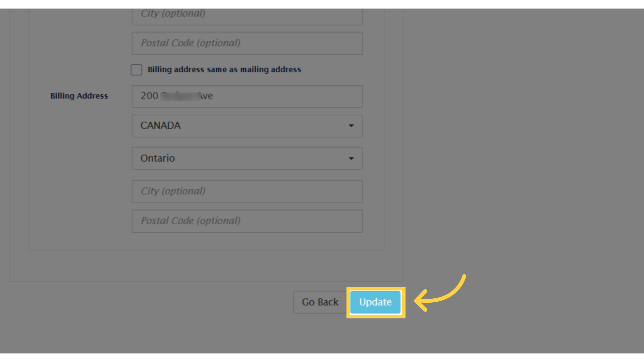Click the 'Billing address same as mailing address' label
Image resolution: width=644 pixels, height=362 pixels.
pyautogui.click(x=224, y=69)
